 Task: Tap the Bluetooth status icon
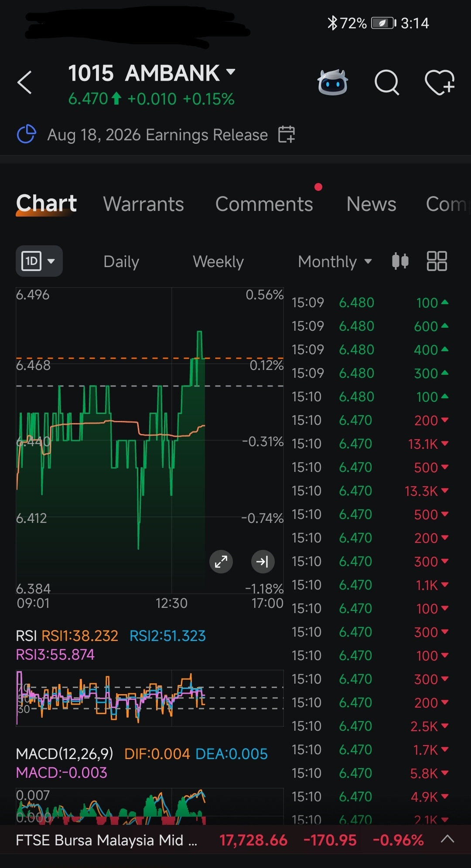[x=332, y=23]
